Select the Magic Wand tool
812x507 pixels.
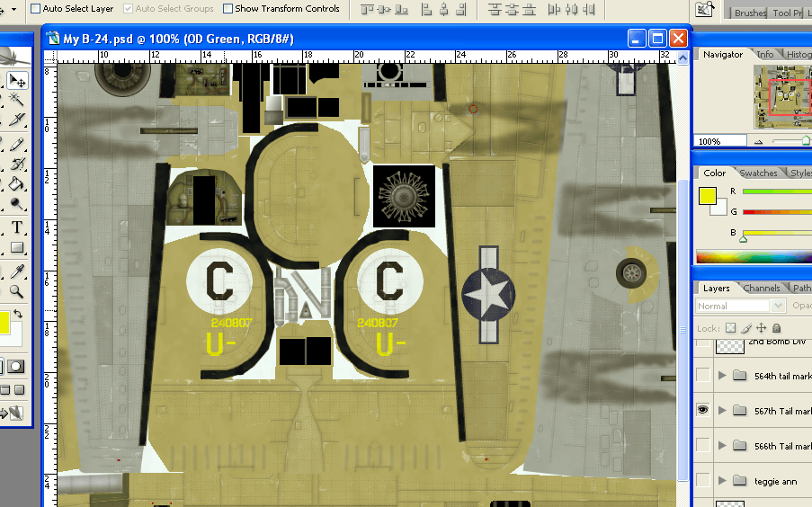17,98
